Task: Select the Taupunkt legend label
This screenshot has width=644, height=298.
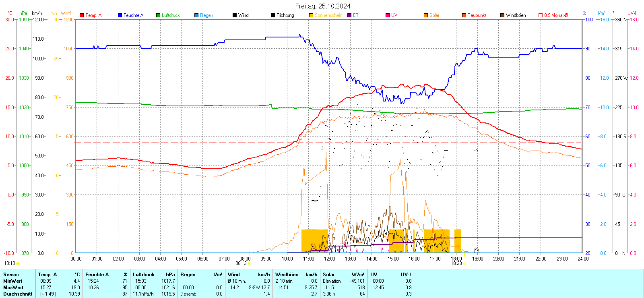Action: point(477,15)
